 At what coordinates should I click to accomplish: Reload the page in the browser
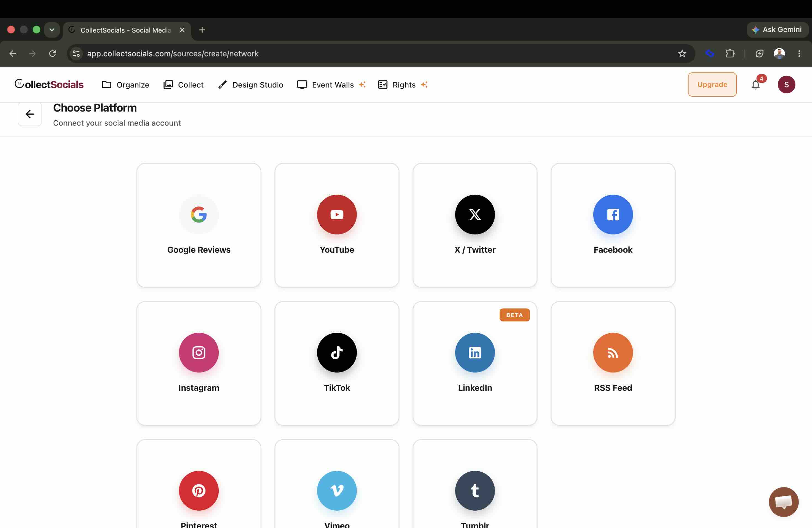[52, 54]
